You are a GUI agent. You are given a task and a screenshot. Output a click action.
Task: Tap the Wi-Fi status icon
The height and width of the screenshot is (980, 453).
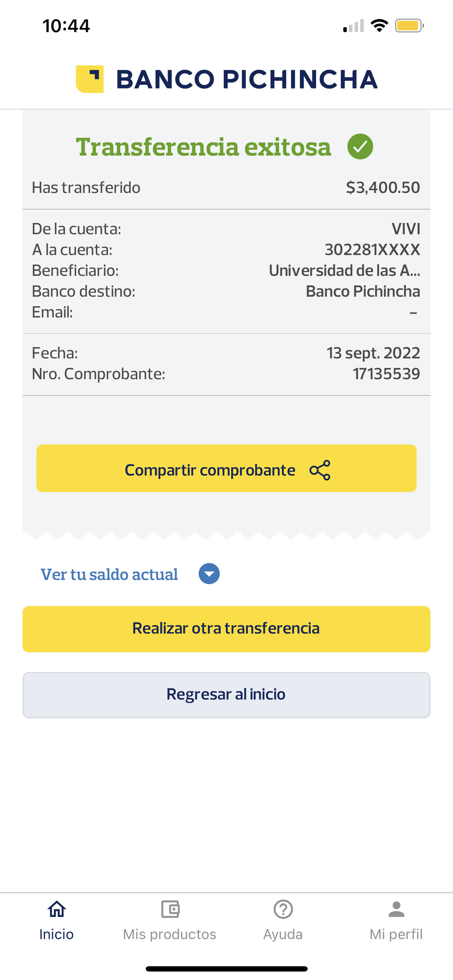click(x=379, y=26)
